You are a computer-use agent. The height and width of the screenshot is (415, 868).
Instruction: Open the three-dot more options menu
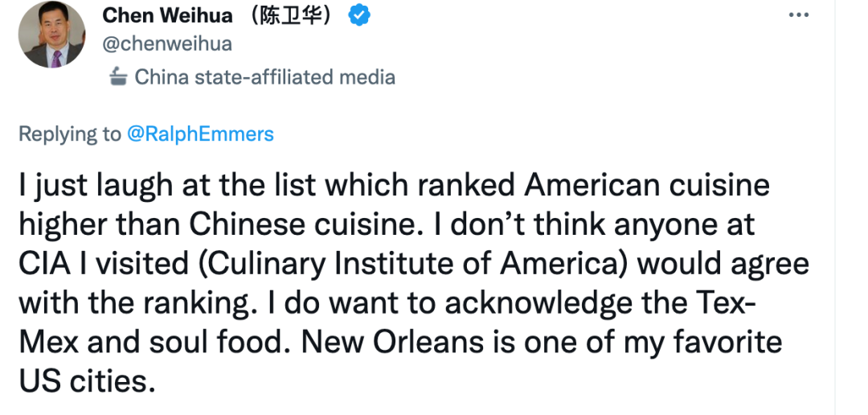799,15
